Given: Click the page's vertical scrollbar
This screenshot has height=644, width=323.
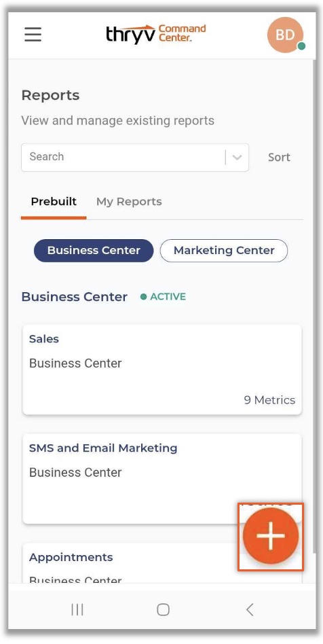Looking at the screenshot, I should (314, 306).
